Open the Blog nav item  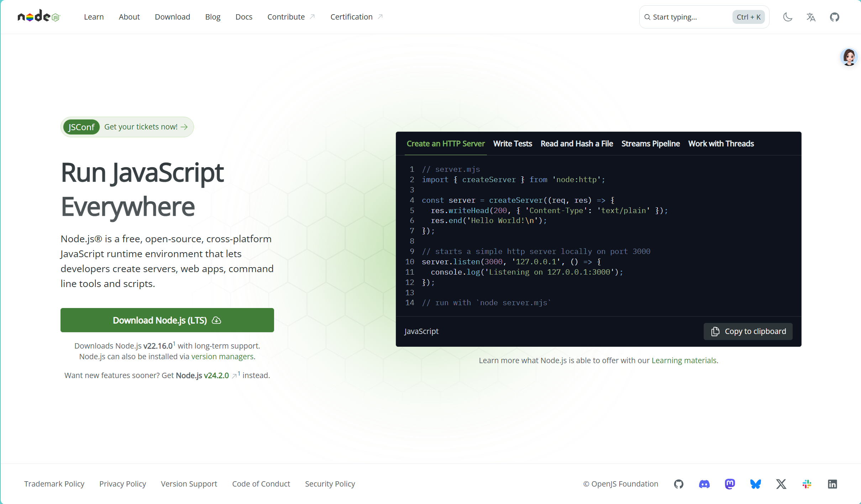(213, 17)
